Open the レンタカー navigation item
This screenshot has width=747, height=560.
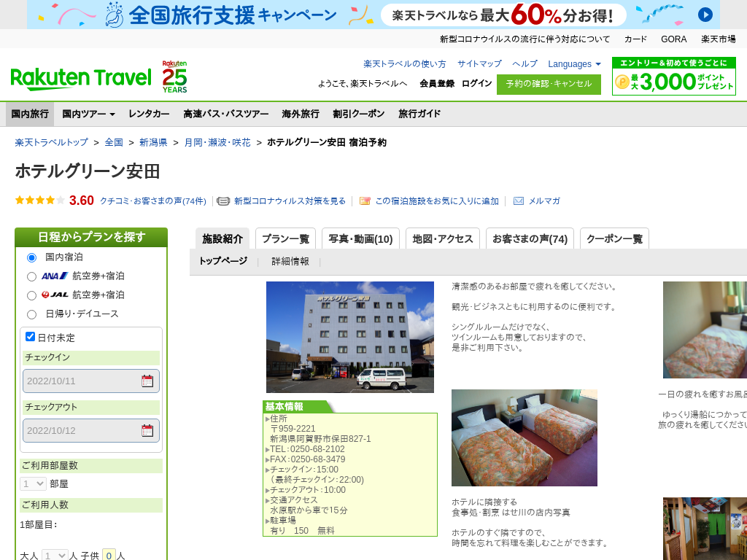click(149, 114)
